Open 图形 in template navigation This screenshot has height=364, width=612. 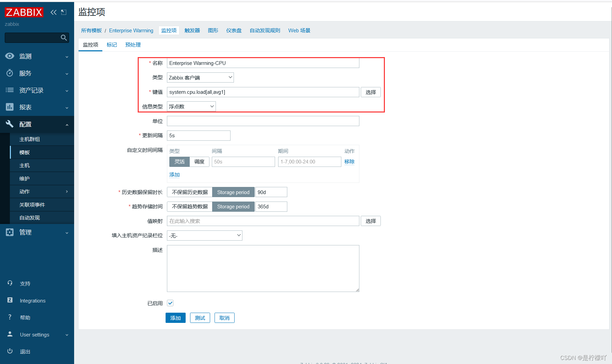[x=213, y=30]
